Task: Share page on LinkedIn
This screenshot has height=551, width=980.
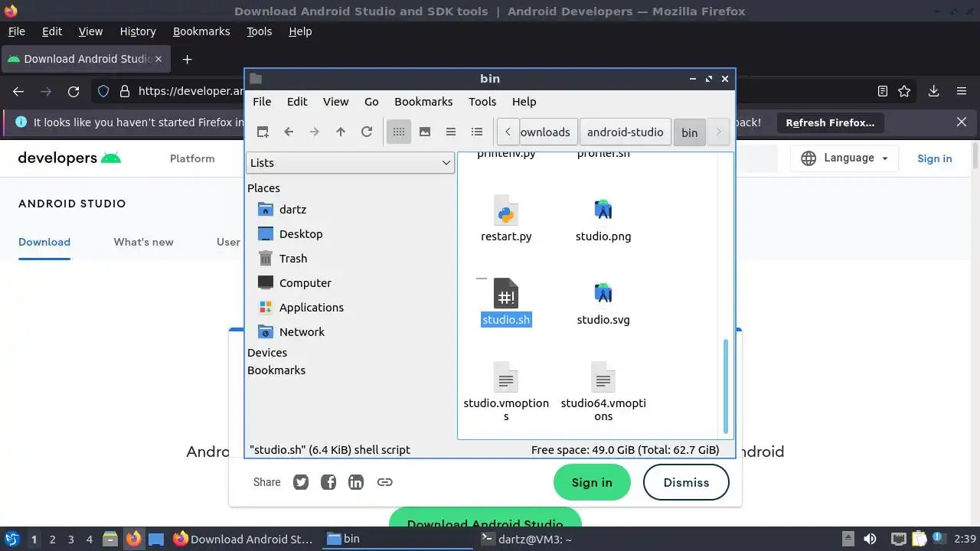Action: [x=356, y=482]
